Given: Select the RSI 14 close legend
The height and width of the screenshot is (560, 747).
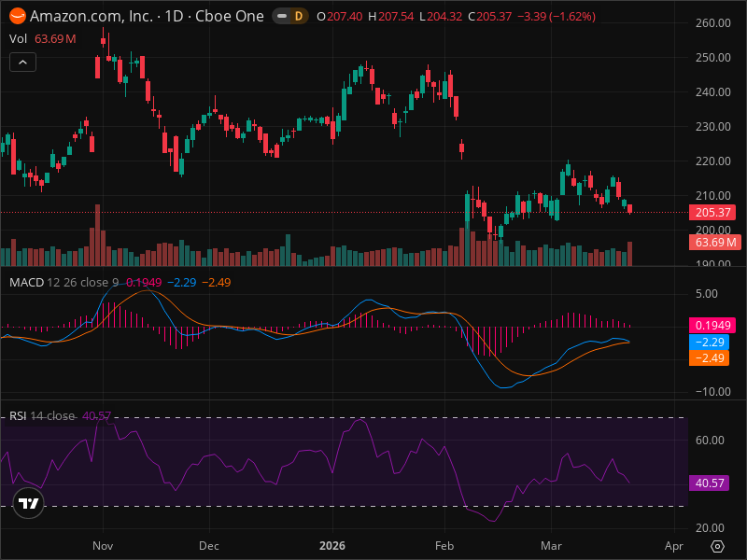Looking at the screenshot, I should (42, 416).
